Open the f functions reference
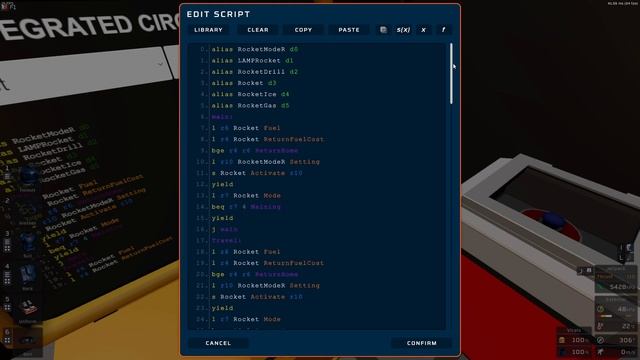640x360 pixels. [x=443, y=30]
